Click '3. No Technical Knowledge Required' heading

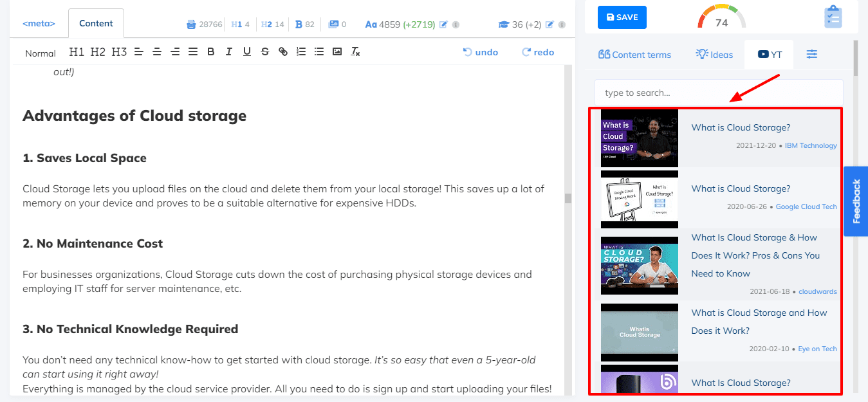[130, 329]
